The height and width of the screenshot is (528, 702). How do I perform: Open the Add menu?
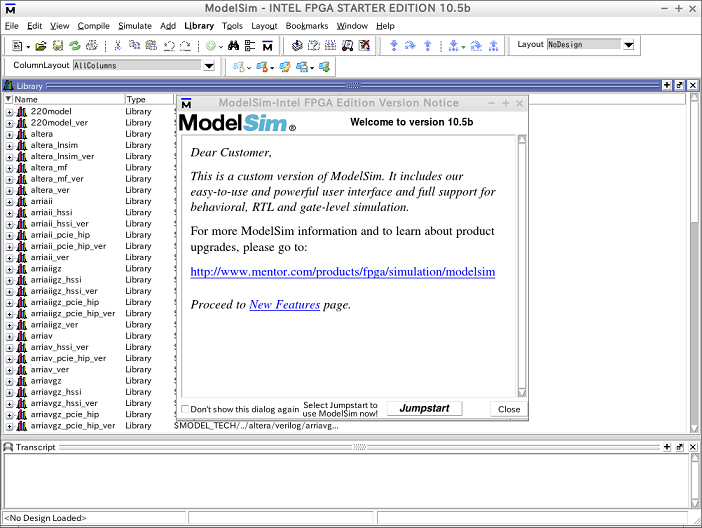click(x=168, y=26)
